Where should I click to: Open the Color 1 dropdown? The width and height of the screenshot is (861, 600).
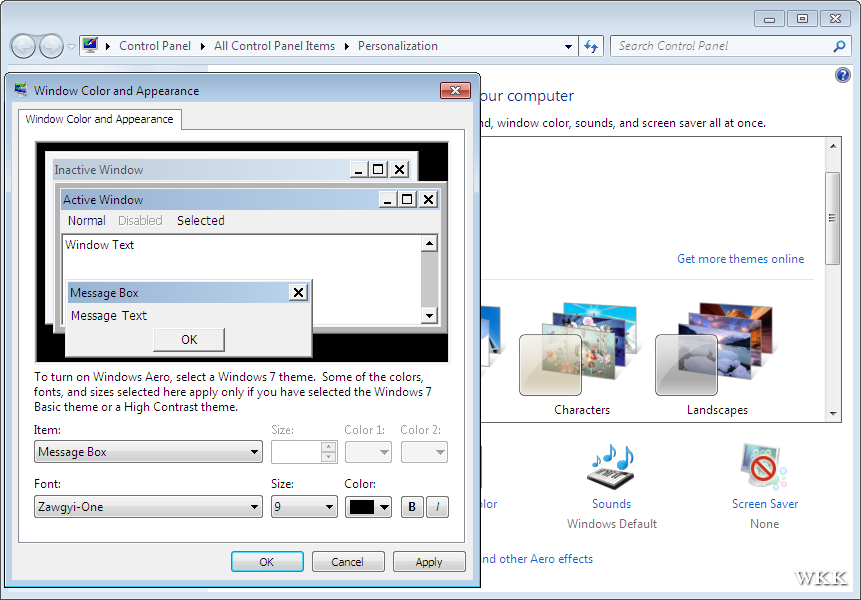tap(368, 452)
